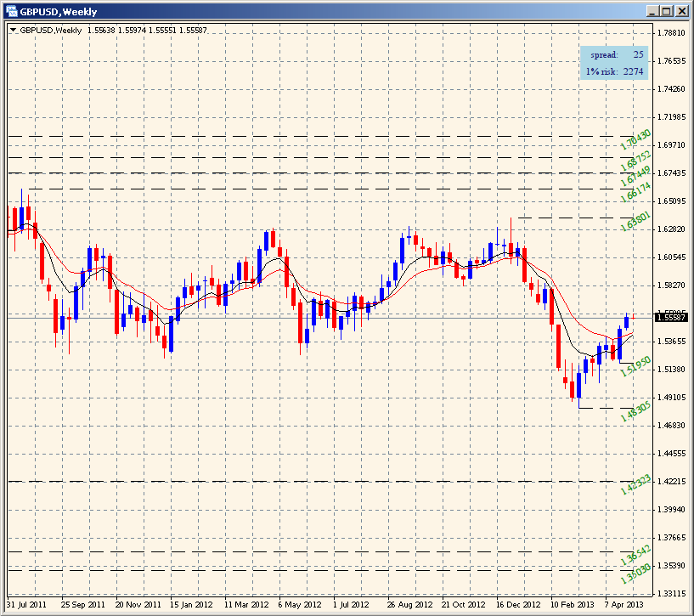Click the spread value box
The image size is (694, 616).
(x=615, y=54)
